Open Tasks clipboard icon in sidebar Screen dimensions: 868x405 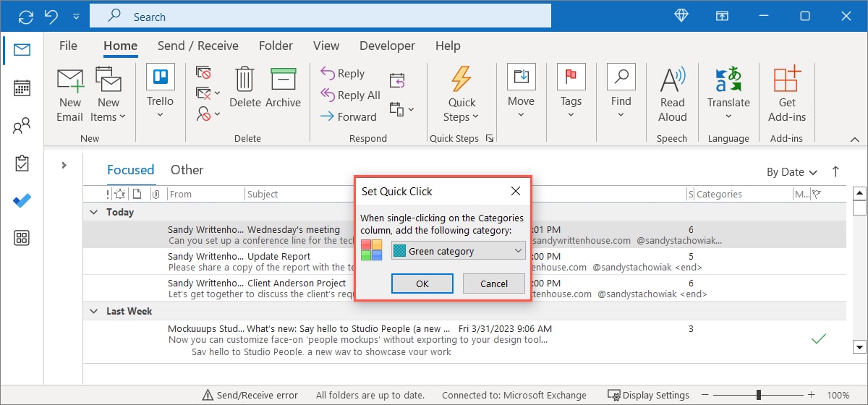(22, 163)
